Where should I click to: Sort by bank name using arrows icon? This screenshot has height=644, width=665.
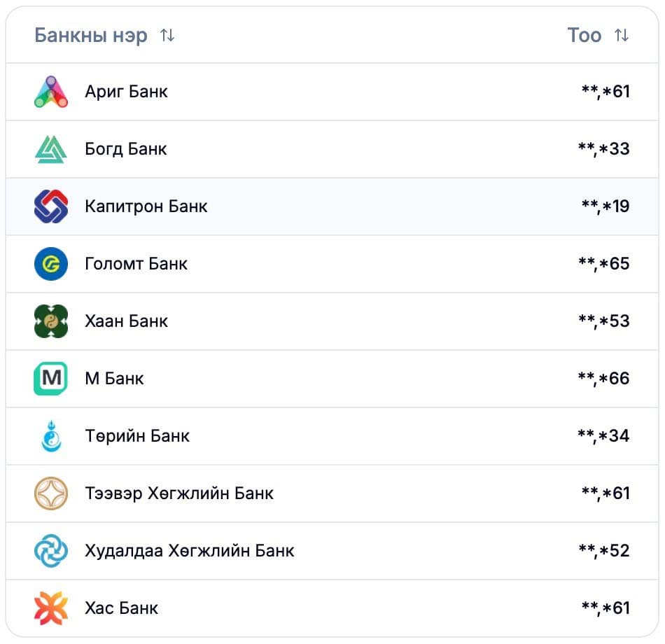tap(167, 35)
